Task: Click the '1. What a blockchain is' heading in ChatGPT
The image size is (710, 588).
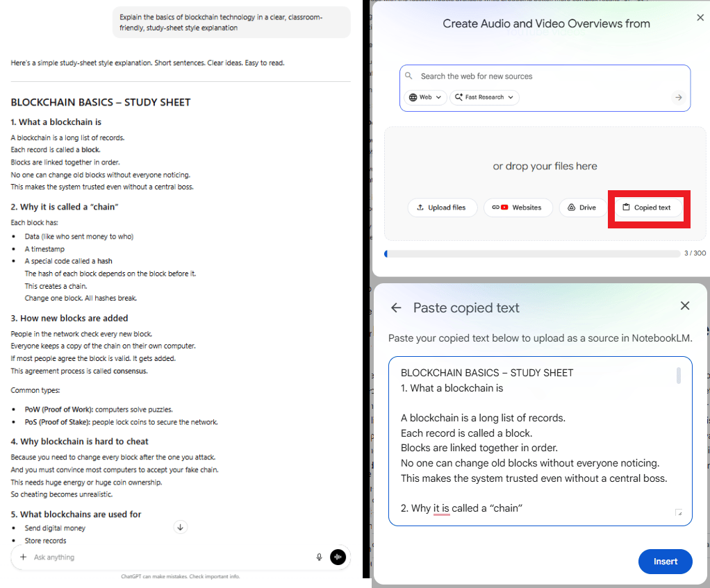Action: 56,122
